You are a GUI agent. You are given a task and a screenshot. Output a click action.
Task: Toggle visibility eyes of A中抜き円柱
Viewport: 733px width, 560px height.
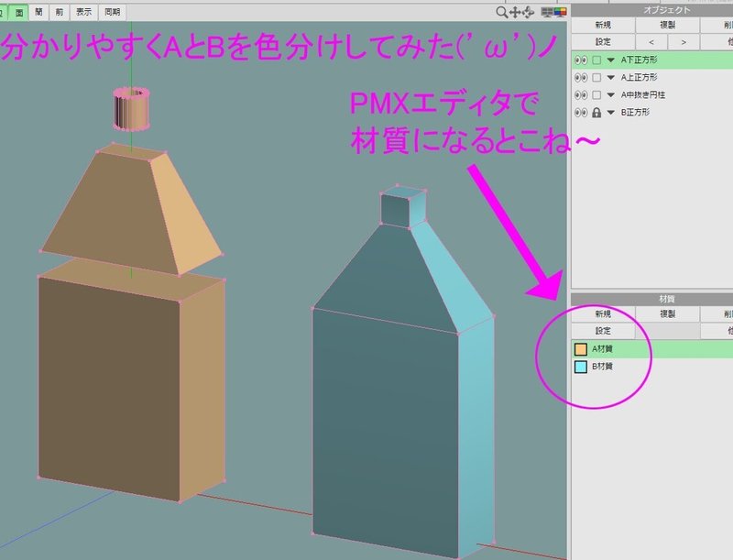coord(581,95)
